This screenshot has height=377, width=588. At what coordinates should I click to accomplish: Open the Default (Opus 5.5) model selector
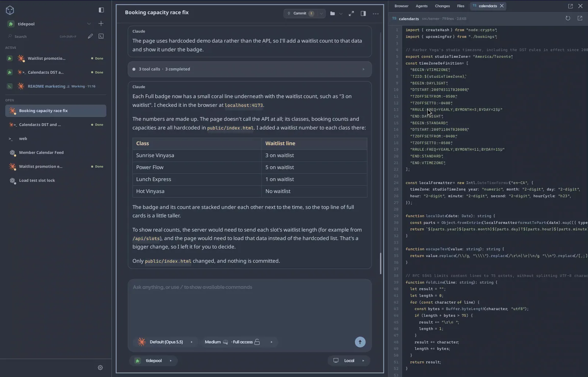[x=165, y=342]
